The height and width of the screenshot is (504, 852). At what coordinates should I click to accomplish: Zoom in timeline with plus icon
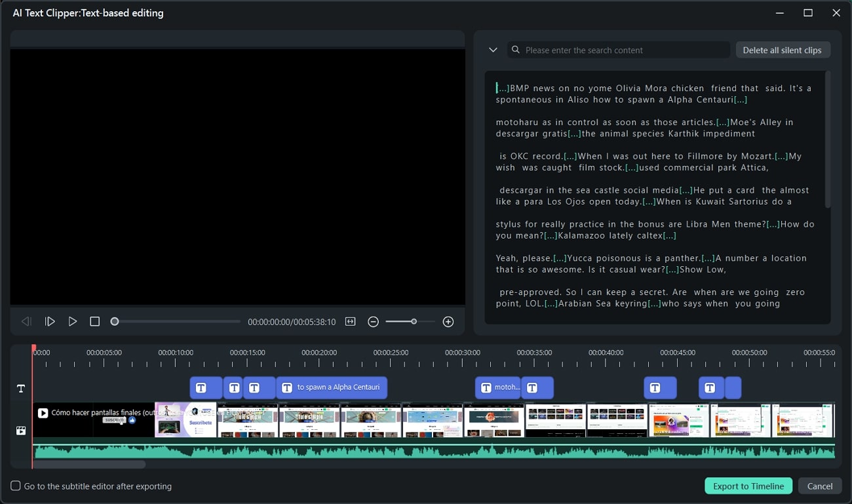coord(448,322)
